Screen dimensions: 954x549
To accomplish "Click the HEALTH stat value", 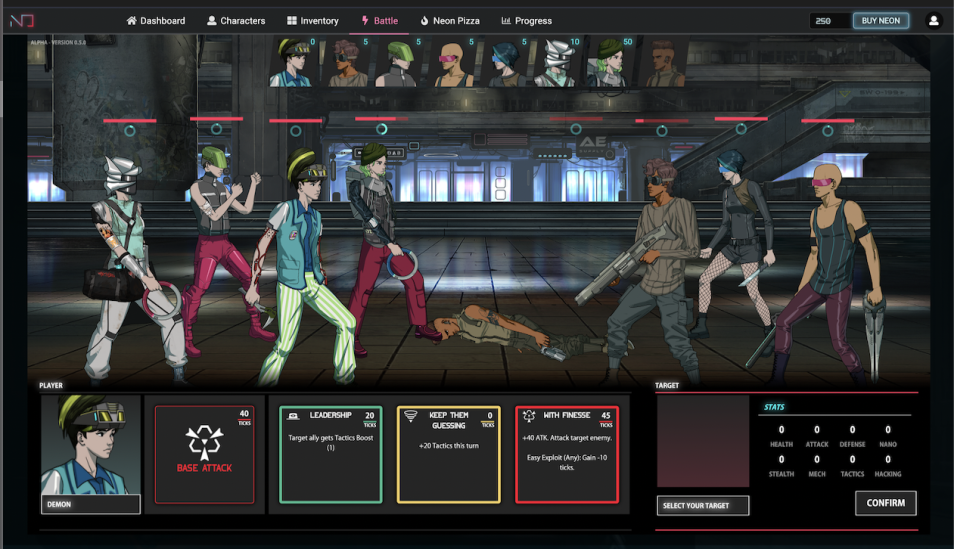I will pyautogui.click(x=781, y=430).
